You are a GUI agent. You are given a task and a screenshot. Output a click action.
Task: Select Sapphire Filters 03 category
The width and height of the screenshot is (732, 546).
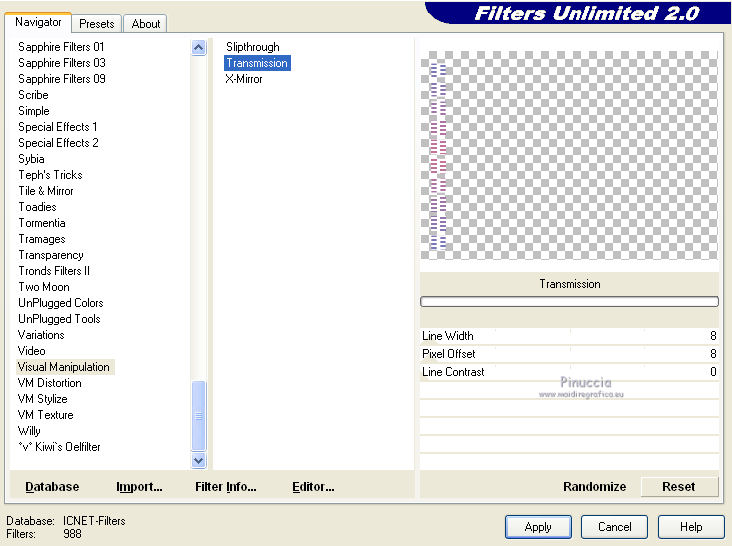coord(62,63)
